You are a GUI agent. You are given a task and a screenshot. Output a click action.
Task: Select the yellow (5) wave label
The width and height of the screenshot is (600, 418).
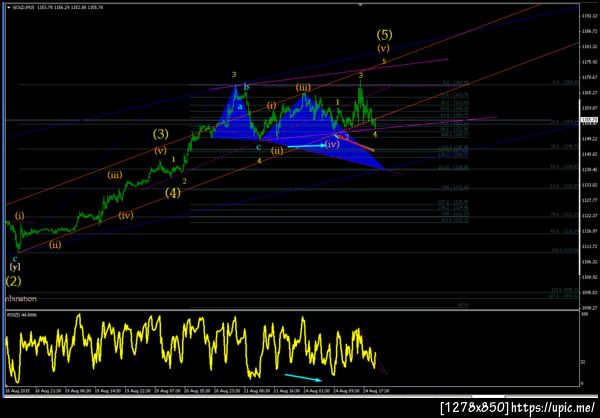click(384, 35)
